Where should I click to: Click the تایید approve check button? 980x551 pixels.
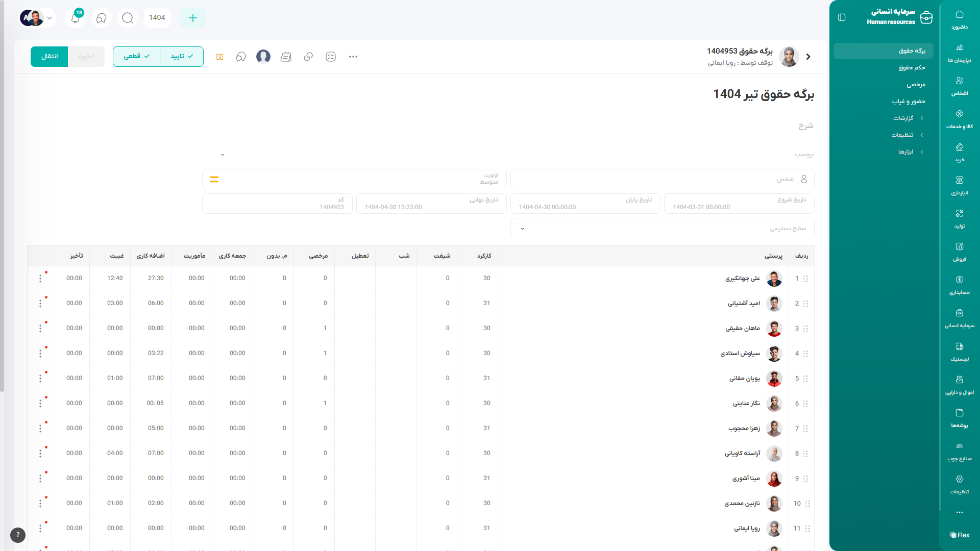(x=182, y=57)
